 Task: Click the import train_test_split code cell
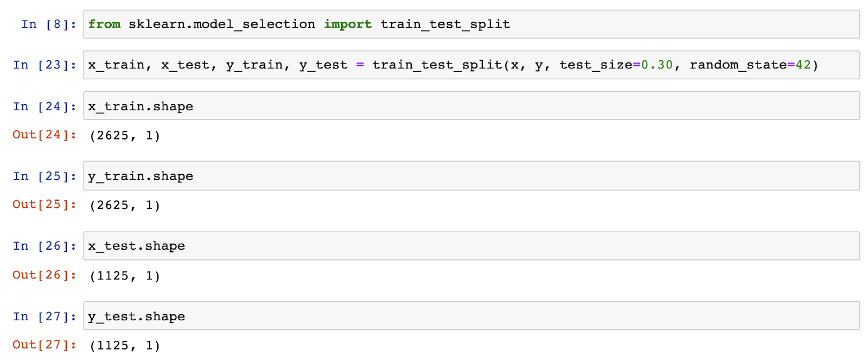point(471,24)
